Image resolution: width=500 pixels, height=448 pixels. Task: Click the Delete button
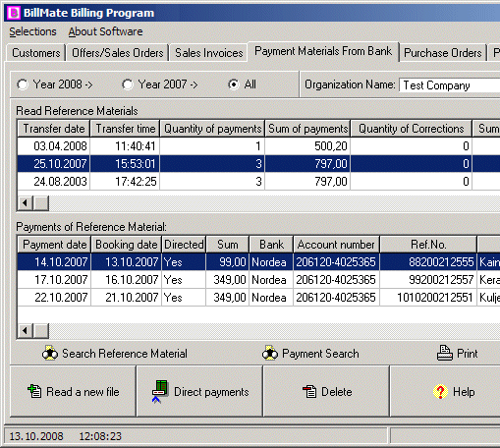326,391
